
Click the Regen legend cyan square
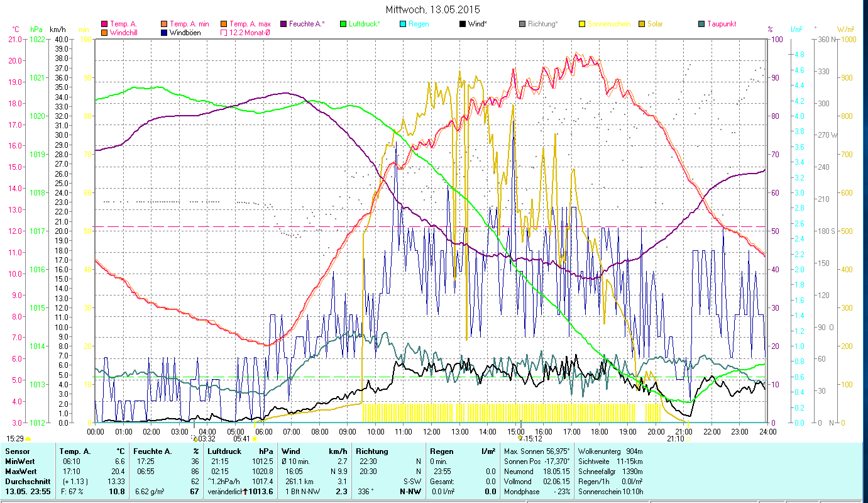[x=402, y=24]
